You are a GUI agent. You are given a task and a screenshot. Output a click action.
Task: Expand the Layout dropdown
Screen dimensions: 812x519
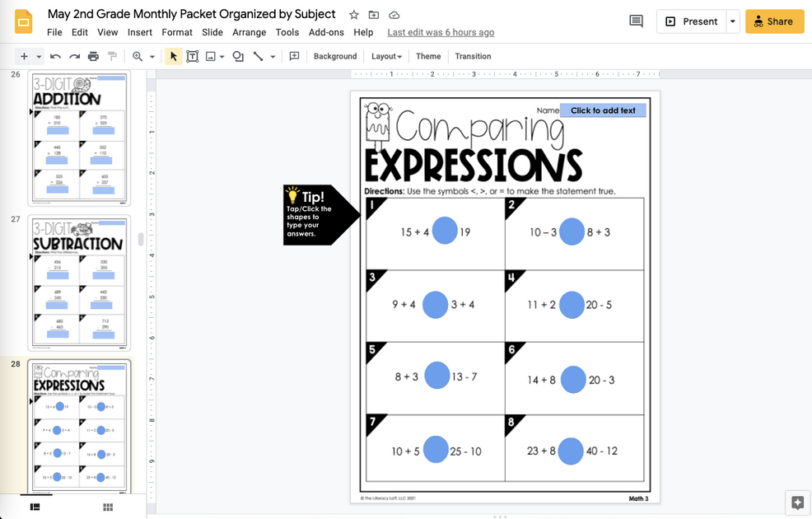386,56
